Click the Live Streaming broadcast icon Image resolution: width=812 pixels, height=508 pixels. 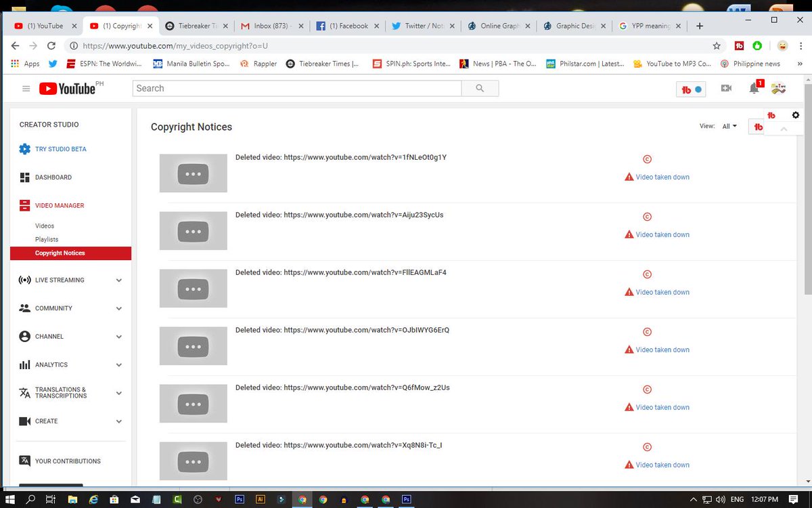tap(25, 280)
